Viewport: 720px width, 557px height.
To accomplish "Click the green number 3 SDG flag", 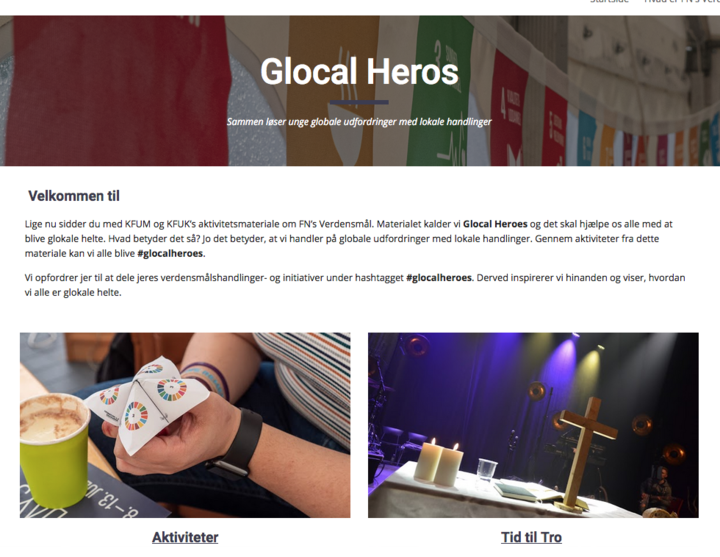I will click(439, 91).
